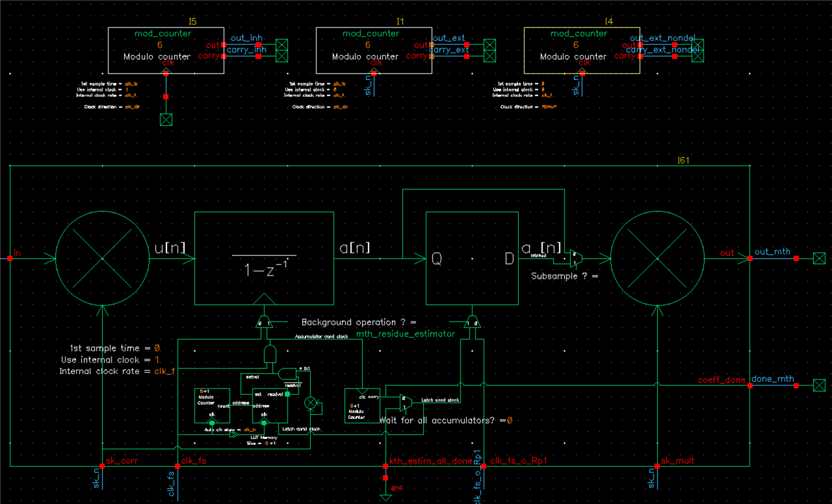Image resolution: width=832 pixels, height=504 pixels.
Task: Select the mux under the accumulator block
Action: [x=264, y=323]
